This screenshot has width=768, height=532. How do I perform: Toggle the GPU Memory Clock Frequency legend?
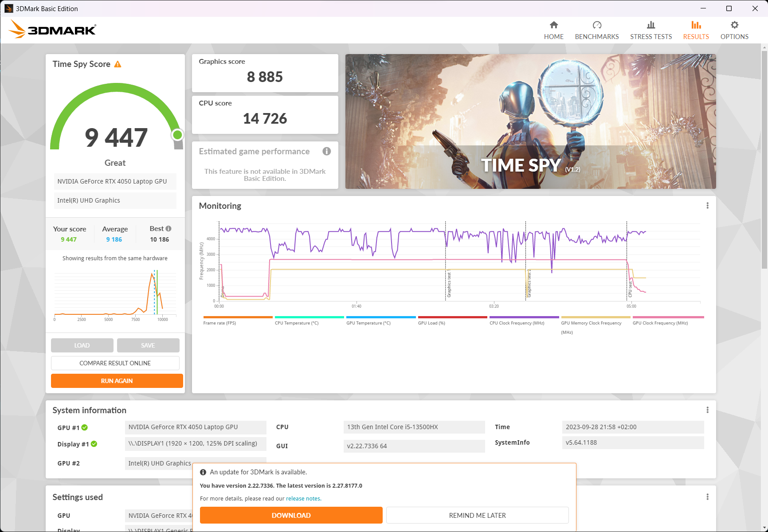(596, 325)
